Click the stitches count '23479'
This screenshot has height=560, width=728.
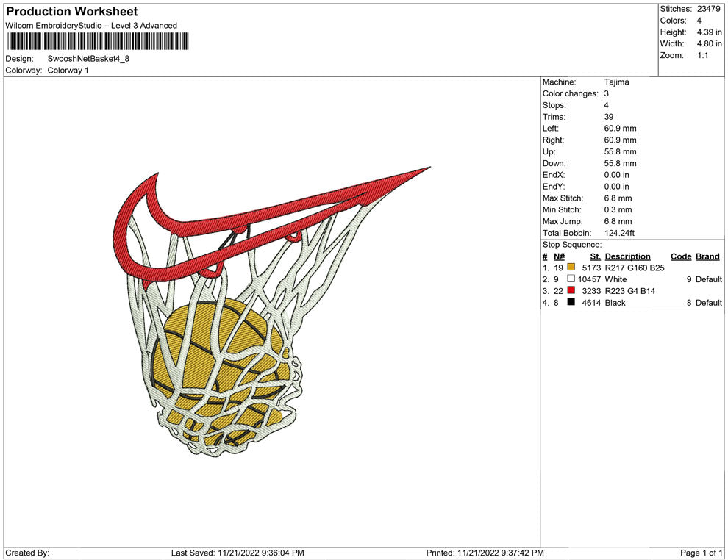(708, 9)
